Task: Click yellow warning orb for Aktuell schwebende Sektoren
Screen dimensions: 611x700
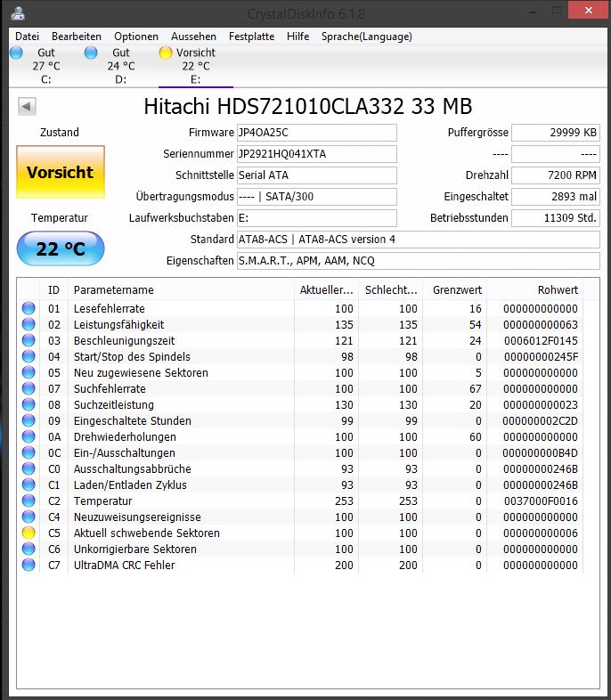Action: (29, 533)
